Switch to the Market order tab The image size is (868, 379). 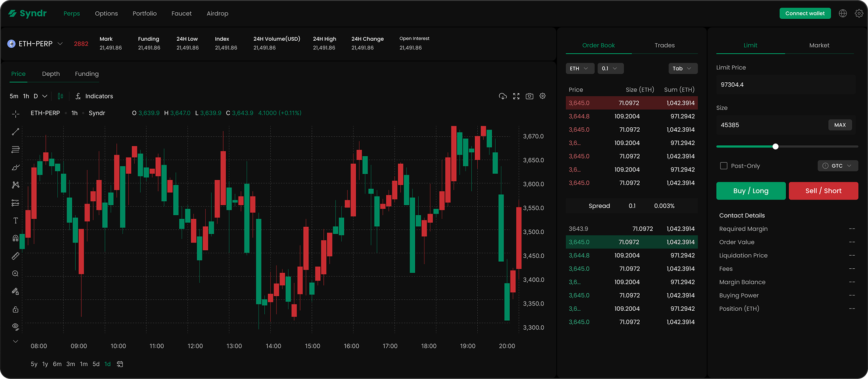pos(819,46)
